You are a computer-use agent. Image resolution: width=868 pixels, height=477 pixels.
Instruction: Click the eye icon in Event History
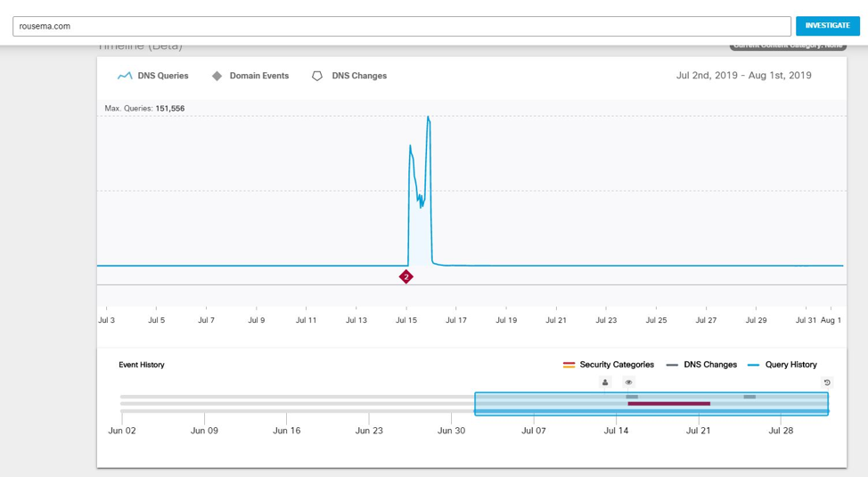(x=628, y=382)
